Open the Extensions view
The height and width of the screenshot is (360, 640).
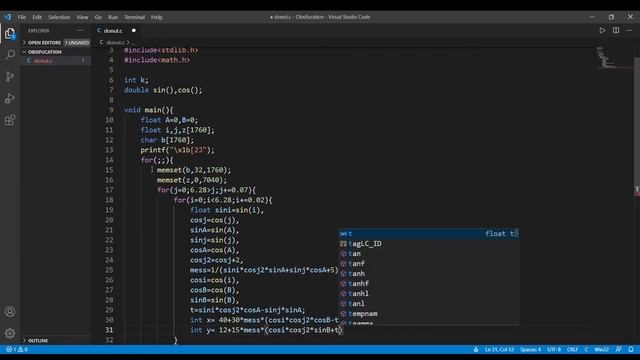[10, 120]
